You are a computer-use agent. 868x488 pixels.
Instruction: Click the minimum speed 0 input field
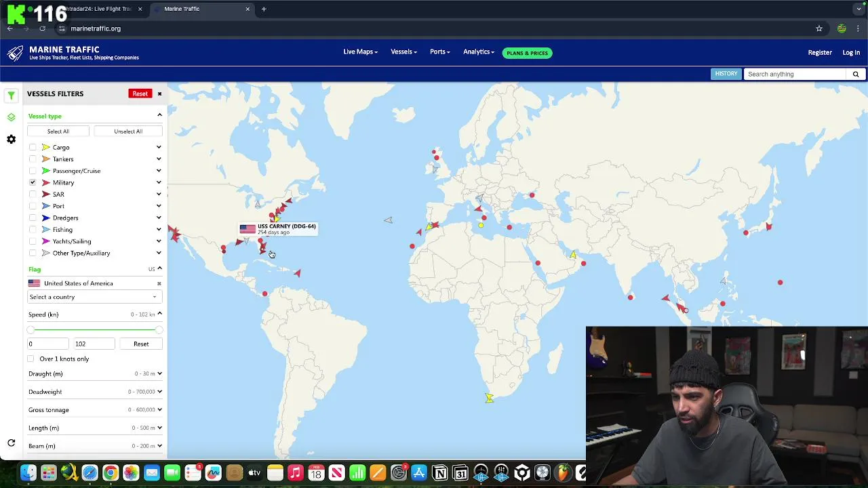tap(47, 344)
